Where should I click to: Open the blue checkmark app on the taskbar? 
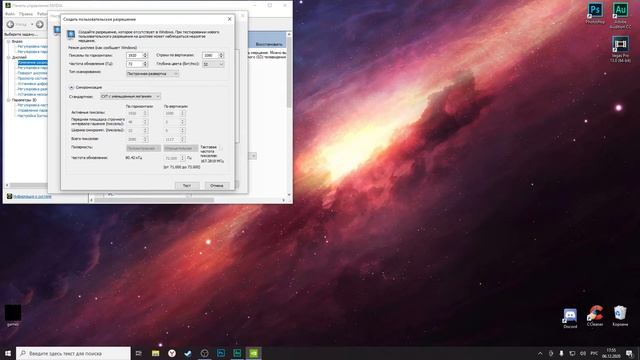click(x=188, y=353)
